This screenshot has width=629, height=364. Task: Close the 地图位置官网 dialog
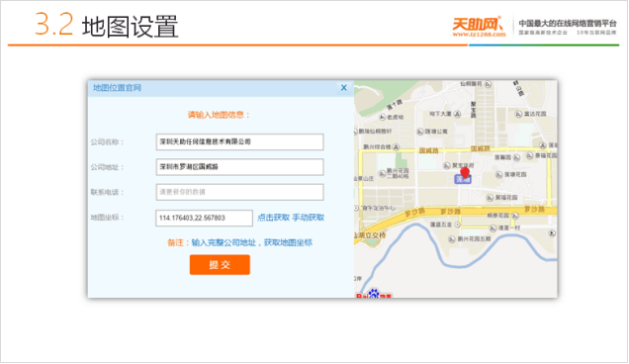point(344,88)
